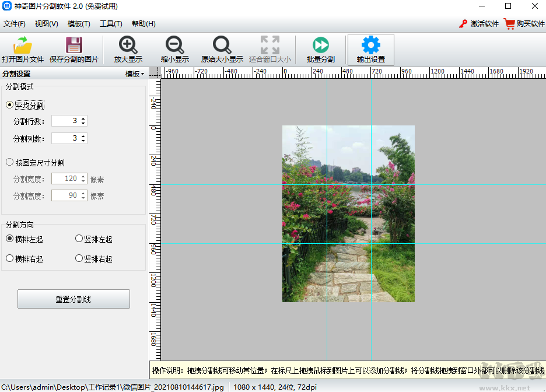Open Output Settings gear icon
Viewport: 546px width, 392px height.
pos(370,45)
